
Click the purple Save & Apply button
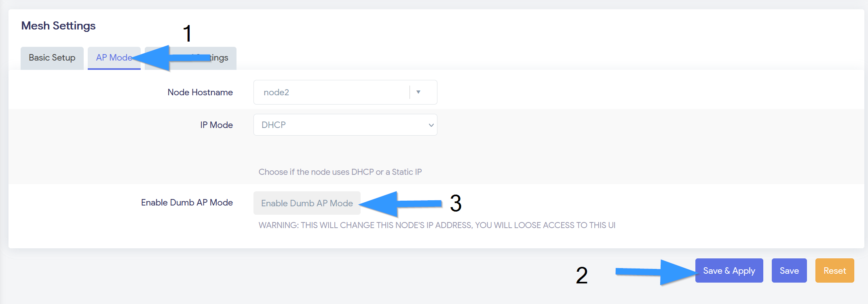click(729, 270)
